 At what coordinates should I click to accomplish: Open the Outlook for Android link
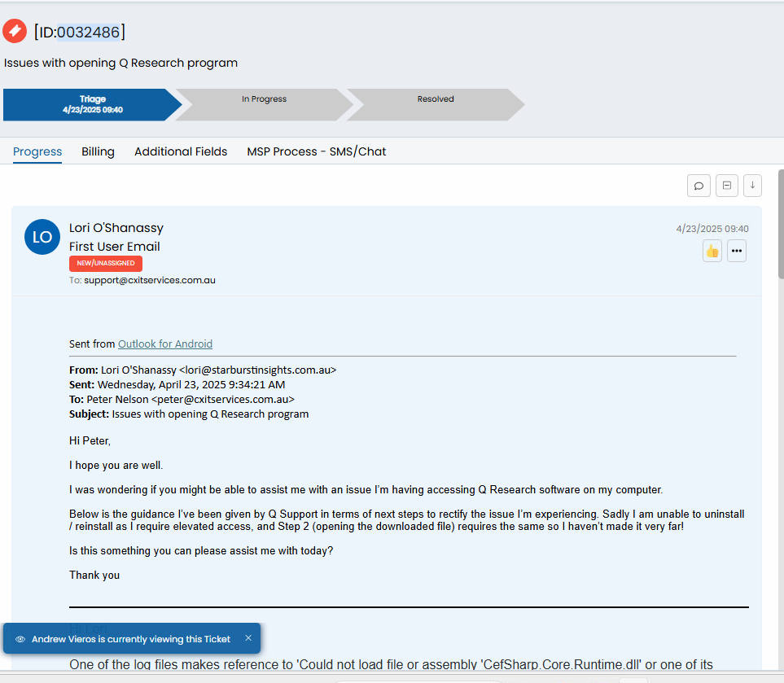coord(165,344)
